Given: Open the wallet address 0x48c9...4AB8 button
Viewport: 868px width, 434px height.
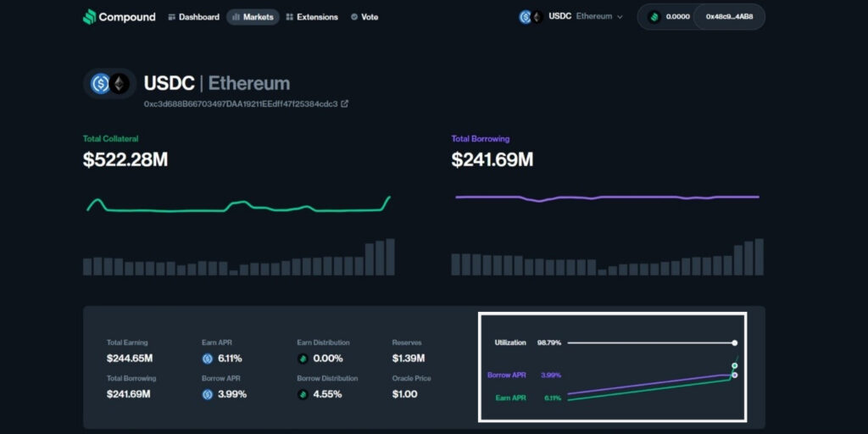Looking at the screenshot, I should tap(729, 17).
